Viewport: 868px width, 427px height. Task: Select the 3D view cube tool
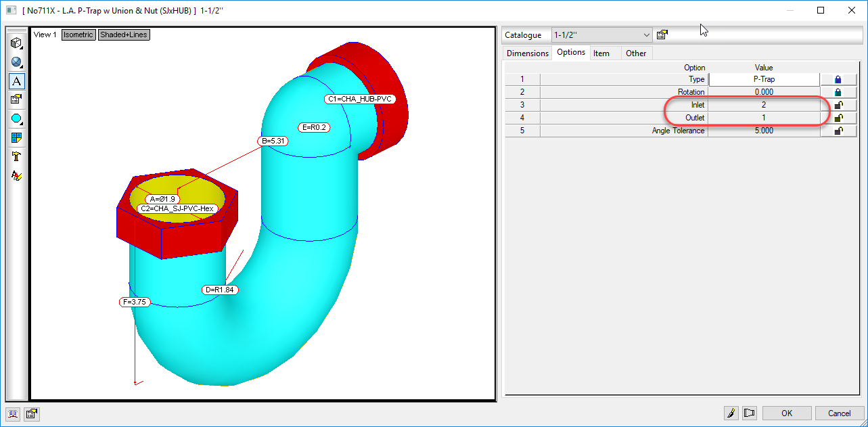coord(16,42)
